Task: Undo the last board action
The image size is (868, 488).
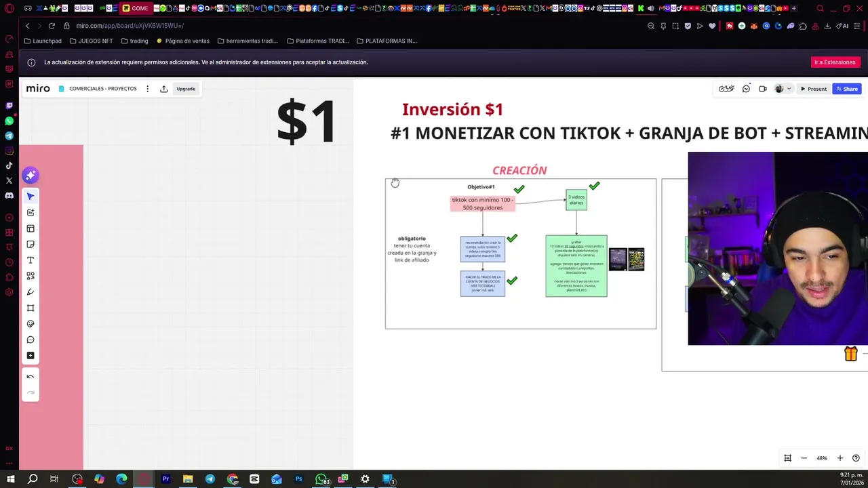Action: [x=31, y=377]
